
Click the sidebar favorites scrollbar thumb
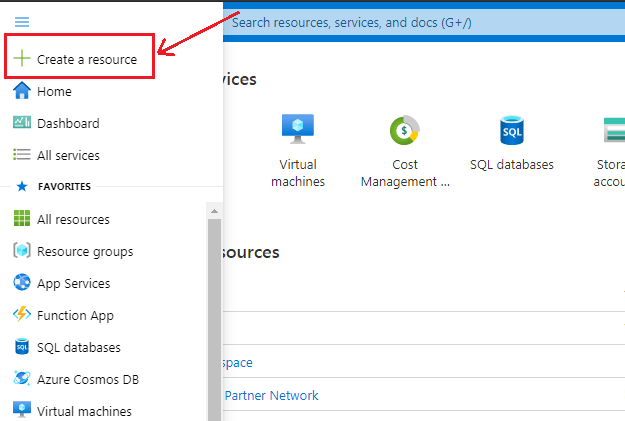(x=214, y=320)
